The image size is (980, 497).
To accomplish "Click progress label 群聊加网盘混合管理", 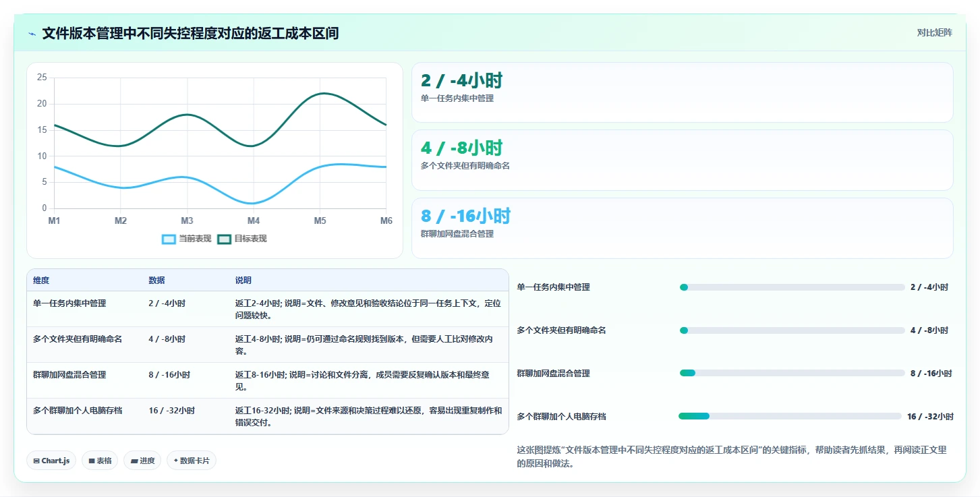I will [553, 374].
